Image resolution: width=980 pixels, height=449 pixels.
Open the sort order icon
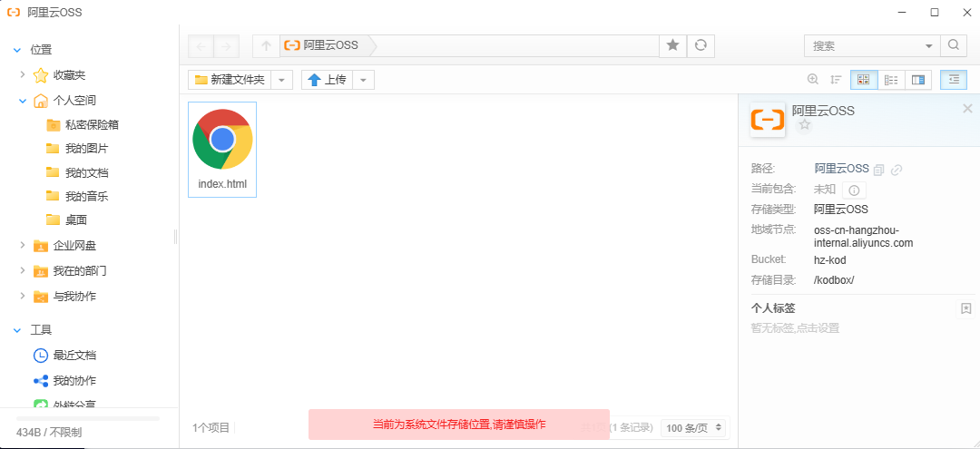click(x=836, y=79)
